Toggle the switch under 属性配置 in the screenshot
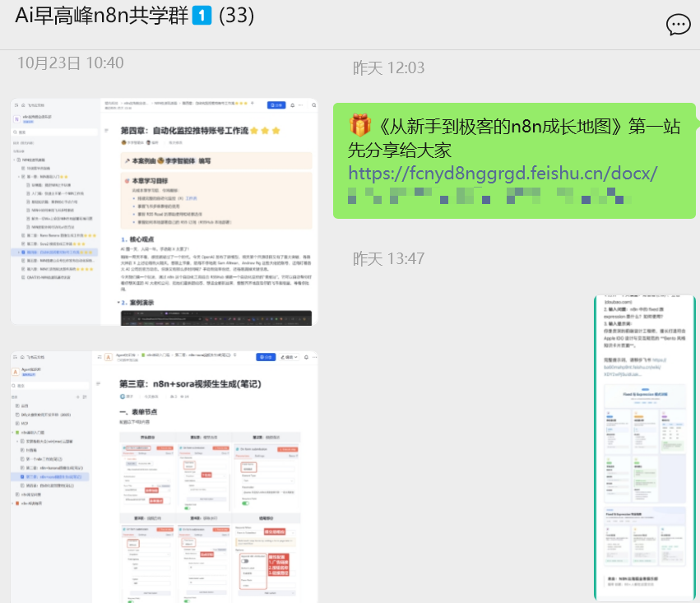This screenshot has width=700, height=603. pyautogui.click(x=247, y=561)
